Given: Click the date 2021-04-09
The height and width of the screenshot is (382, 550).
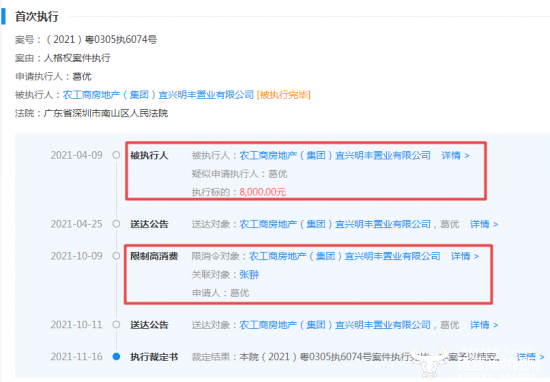Looking at the screenshot, I should click(76, 155).
